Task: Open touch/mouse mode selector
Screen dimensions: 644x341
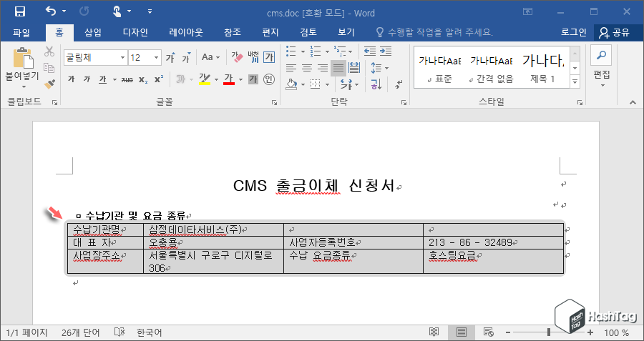Action: [x=117, y=11]
